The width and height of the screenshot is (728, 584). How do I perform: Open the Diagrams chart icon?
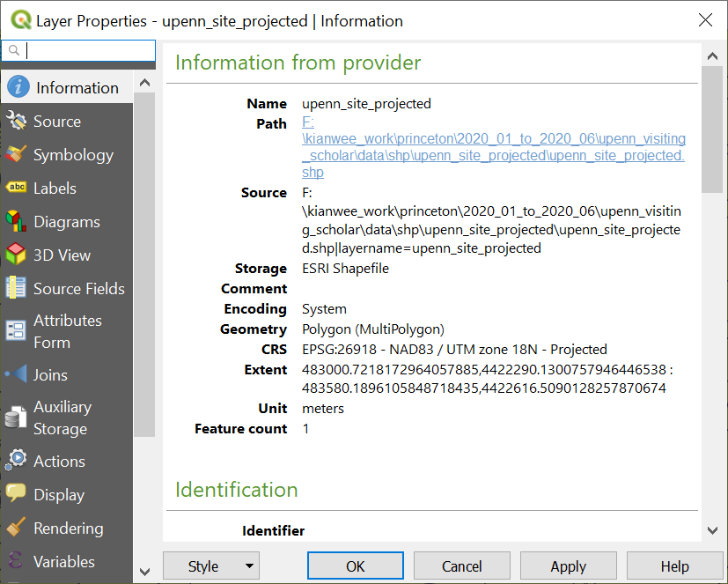16,222
